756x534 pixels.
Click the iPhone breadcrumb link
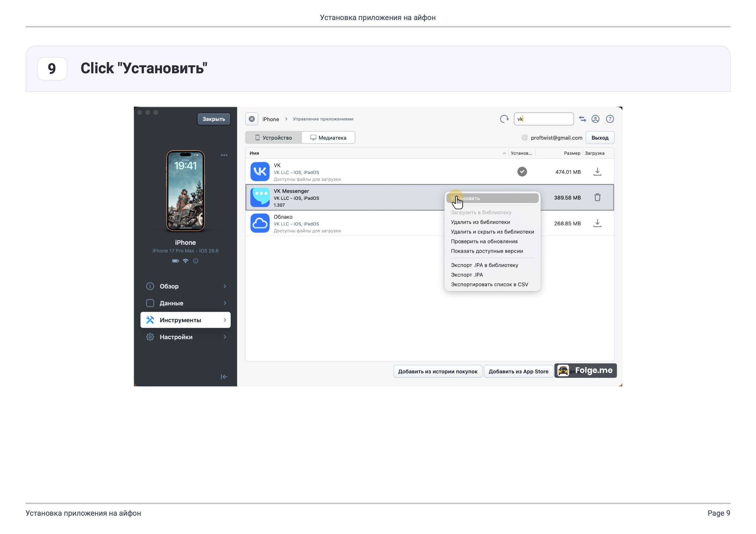click(271, 119)
